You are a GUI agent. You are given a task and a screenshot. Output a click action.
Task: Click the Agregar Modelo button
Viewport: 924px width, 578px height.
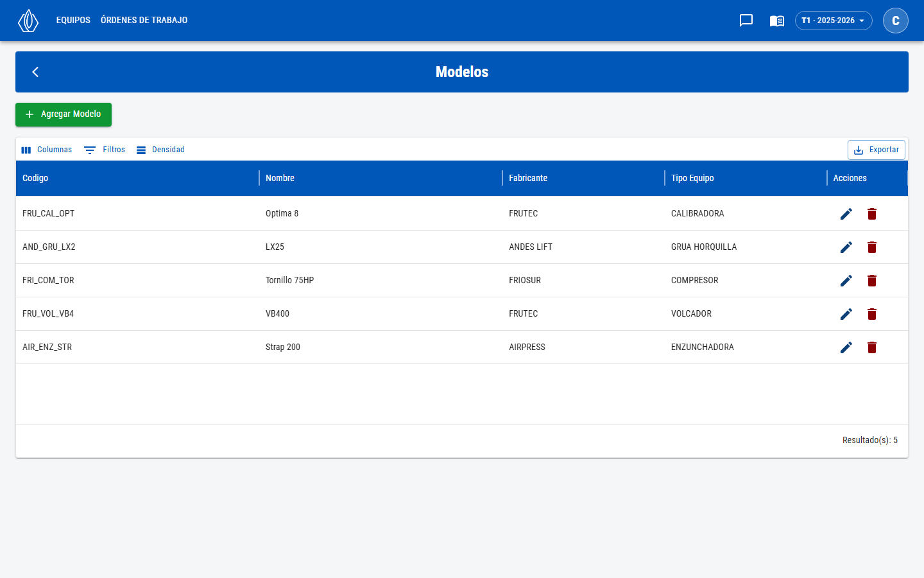64,114
